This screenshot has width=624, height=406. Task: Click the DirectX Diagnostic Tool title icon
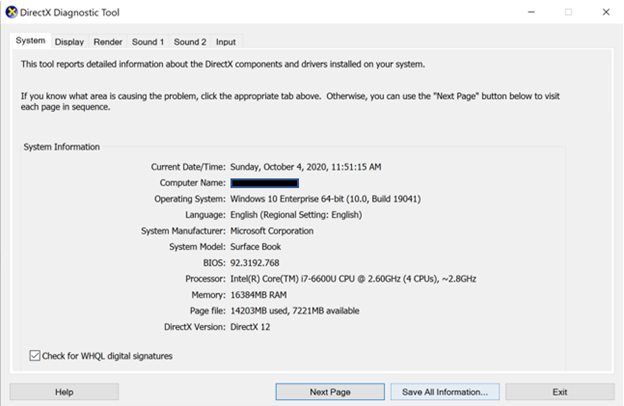tap(12, 12)
